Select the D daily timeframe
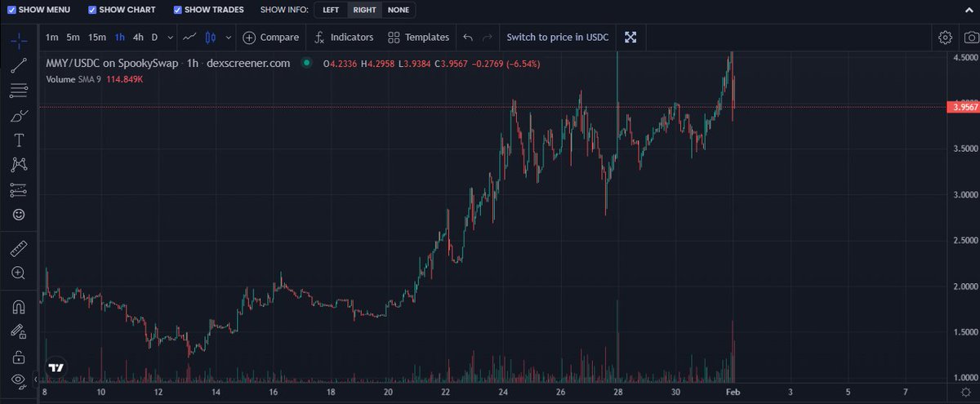The image size is (980, 404). coord(154,37)
